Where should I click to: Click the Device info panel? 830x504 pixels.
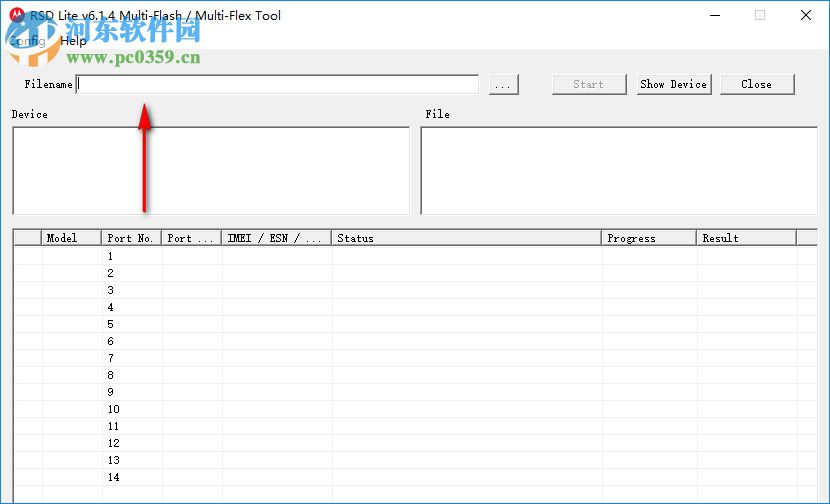pyautogui.click(x=211, y=170)
